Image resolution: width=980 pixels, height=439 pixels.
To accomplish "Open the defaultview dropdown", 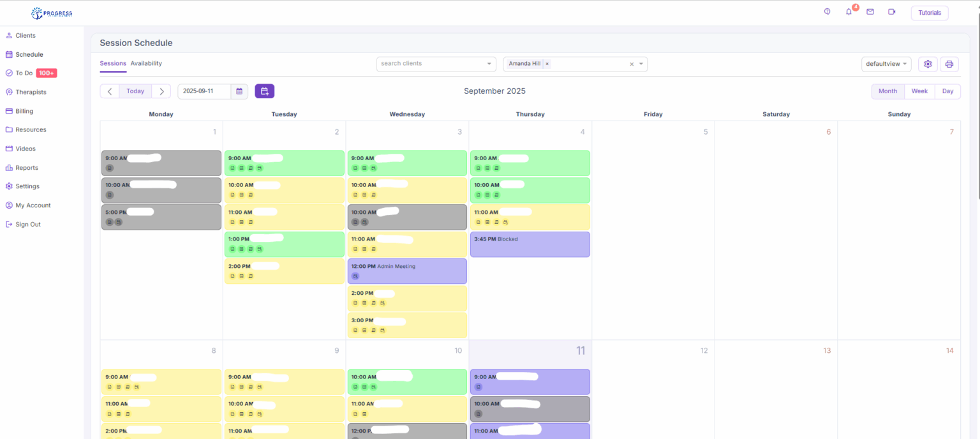I will pos(886,64).
